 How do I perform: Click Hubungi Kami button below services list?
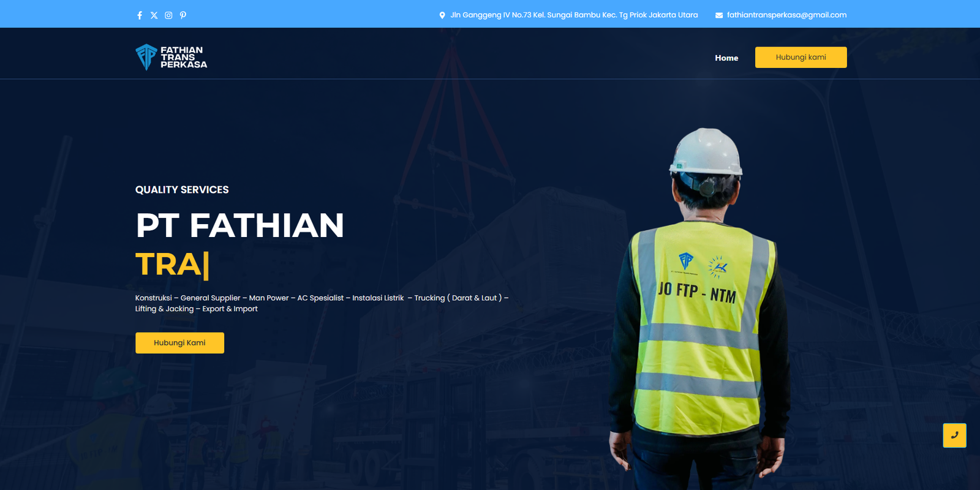pyautogui.click(x=179, y=343)
